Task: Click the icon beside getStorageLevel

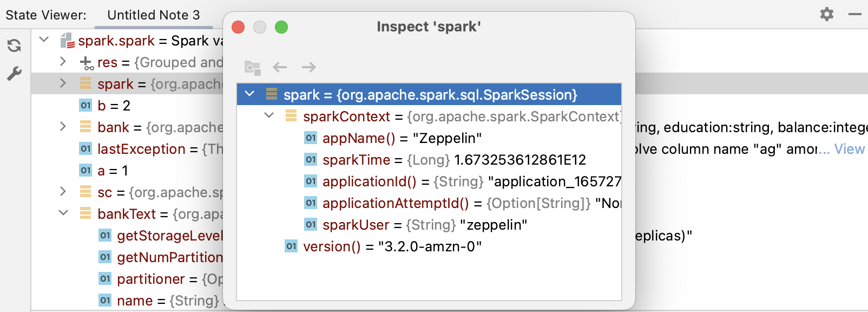Action: (105, 235)
